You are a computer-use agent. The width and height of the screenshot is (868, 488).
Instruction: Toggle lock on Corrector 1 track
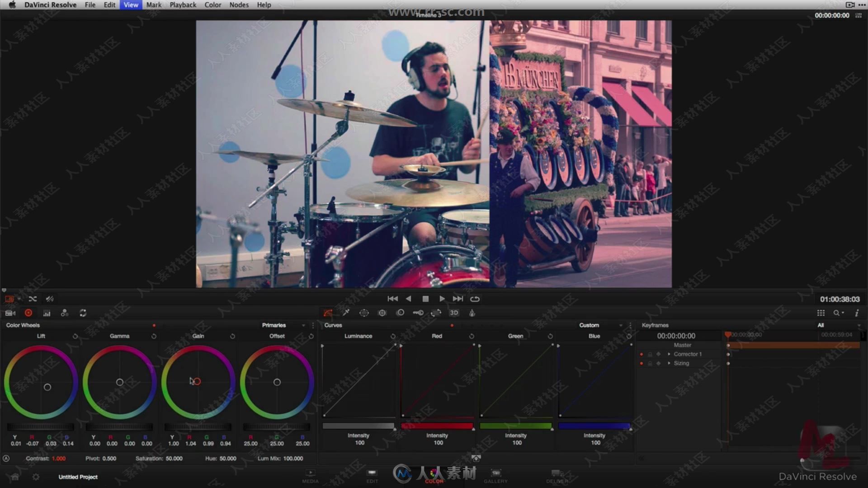tap(650, 354)
